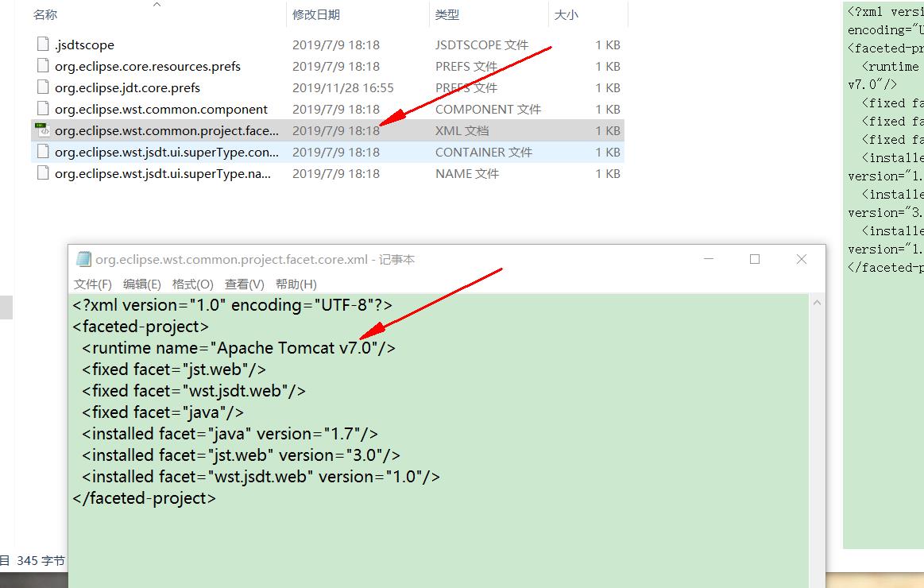Open the 文件(F) menu in Notepad
The image size is (924, 588).
[92, 284]
